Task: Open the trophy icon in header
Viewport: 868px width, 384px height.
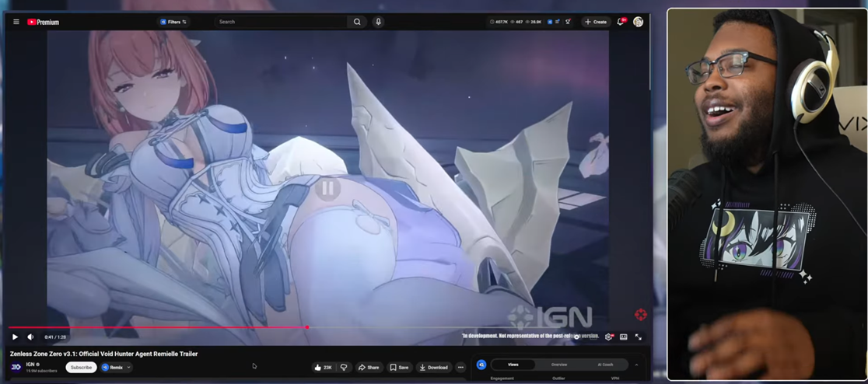Action: 568,22
